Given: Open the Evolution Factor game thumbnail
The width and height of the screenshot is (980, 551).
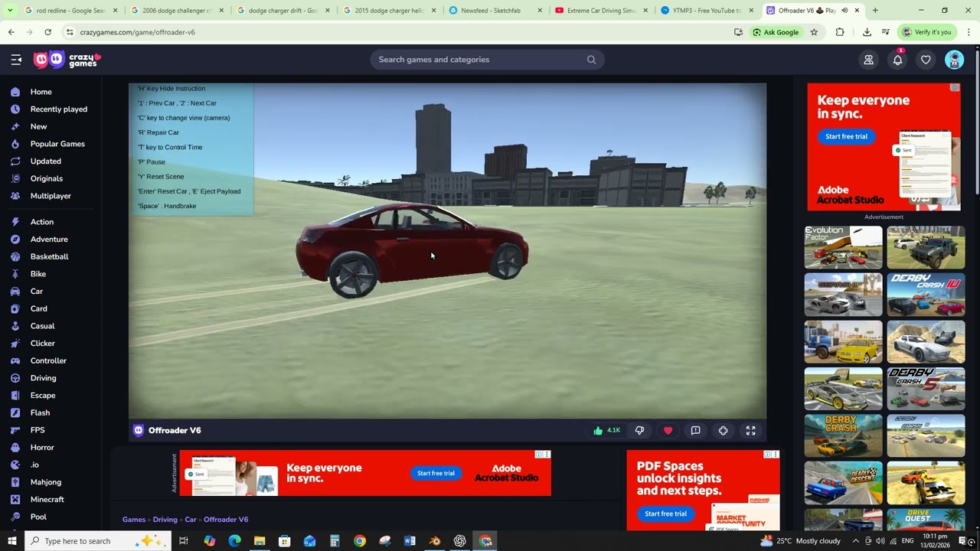Looking at the screenshot, I should tap(843, 247).
